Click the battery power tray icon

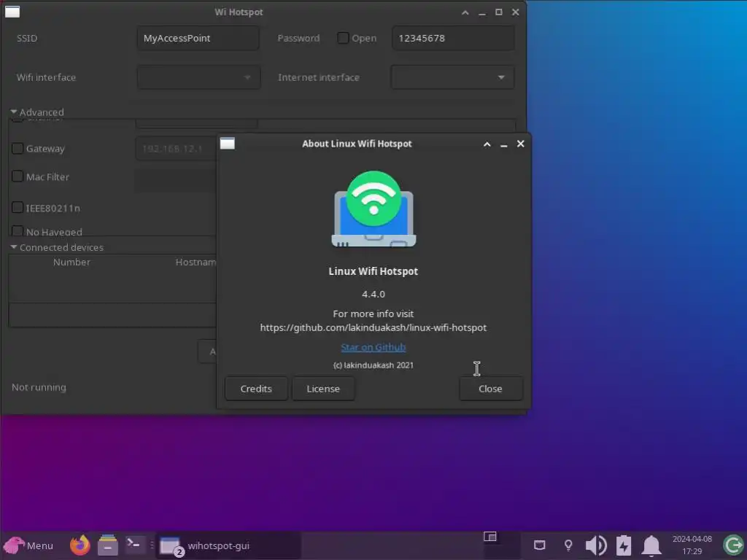point(624,545)
